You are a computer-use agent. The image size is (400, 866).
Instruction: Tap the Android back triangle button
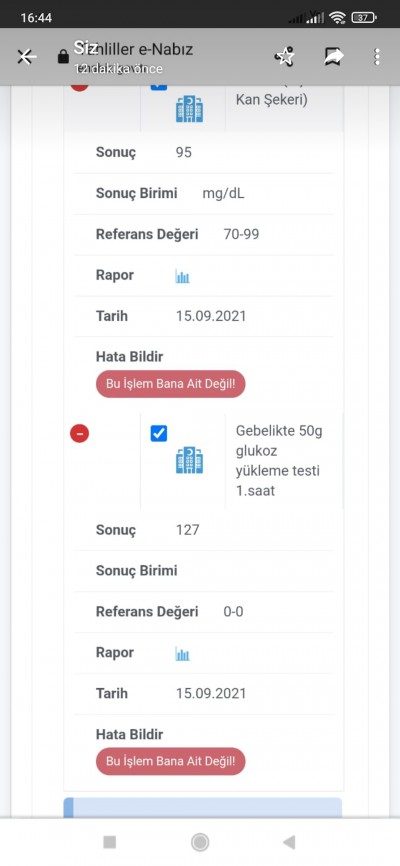289,842
